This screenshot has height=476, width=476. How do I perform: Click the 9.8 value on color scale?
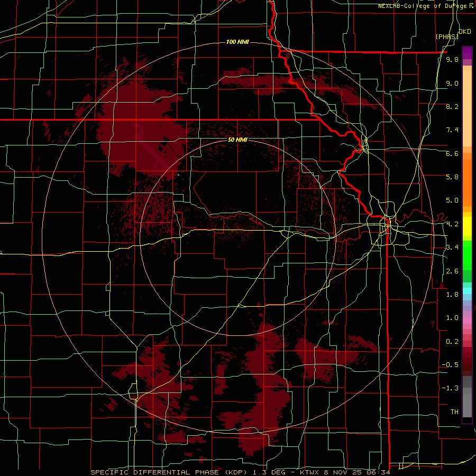click(x=452, y=59)
